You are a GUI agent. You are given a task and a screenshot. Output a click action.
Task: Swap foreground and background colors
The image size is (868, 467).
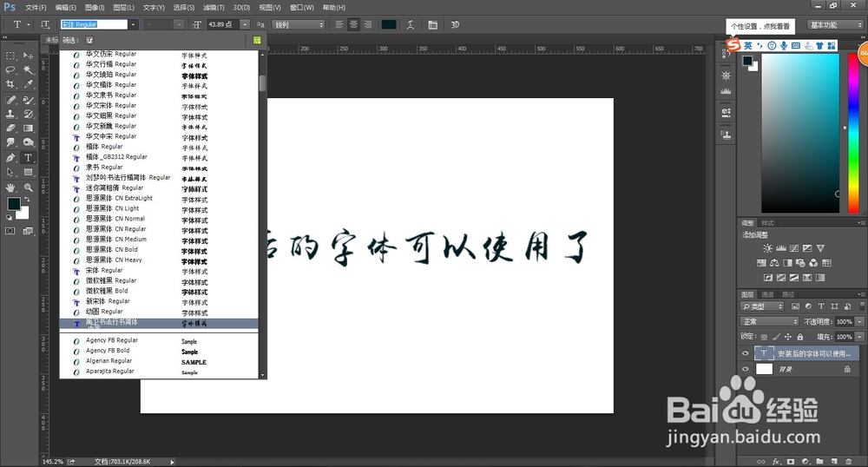(26, 200)
